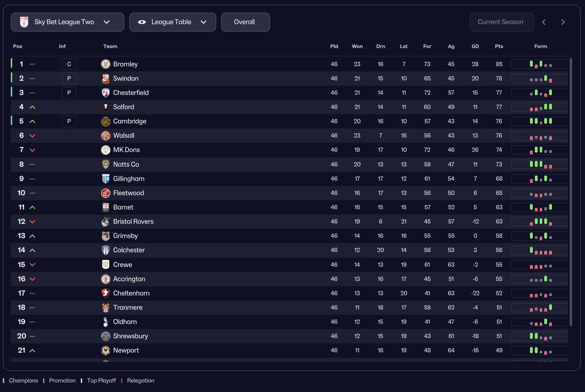Click the Swindon club badge
The height and width of the screenshot is (392, 585).
(106, 78)
